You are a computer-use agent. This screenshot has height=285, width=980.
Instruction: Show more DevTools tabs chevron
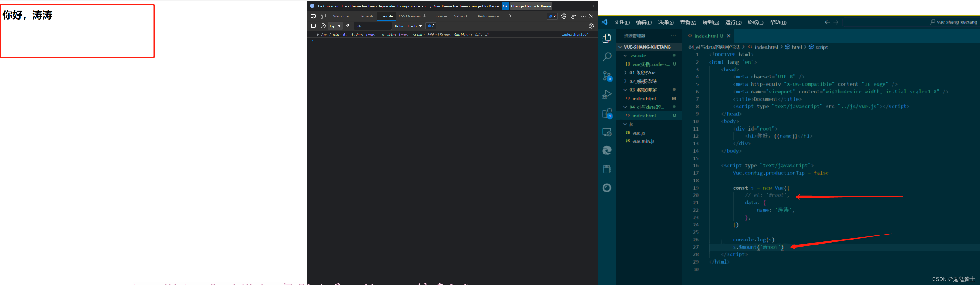(x=511, y=16)
